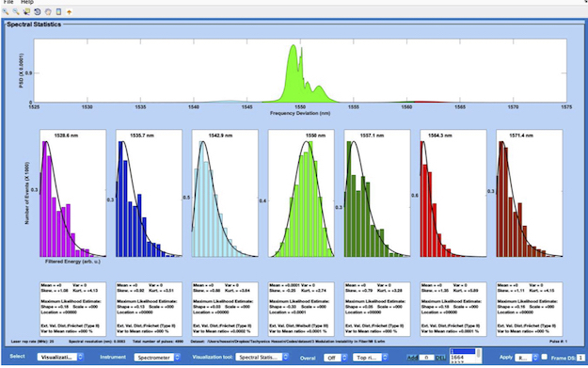
Task: Select highlighted entry 1 in pulse list
Action: point(463,351)
